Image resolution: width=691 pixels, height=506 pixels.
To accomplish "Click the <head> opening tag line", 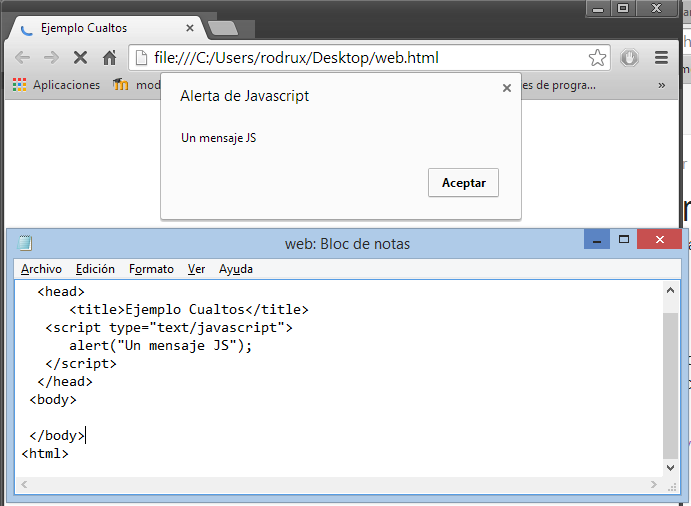I will (61, 291).
